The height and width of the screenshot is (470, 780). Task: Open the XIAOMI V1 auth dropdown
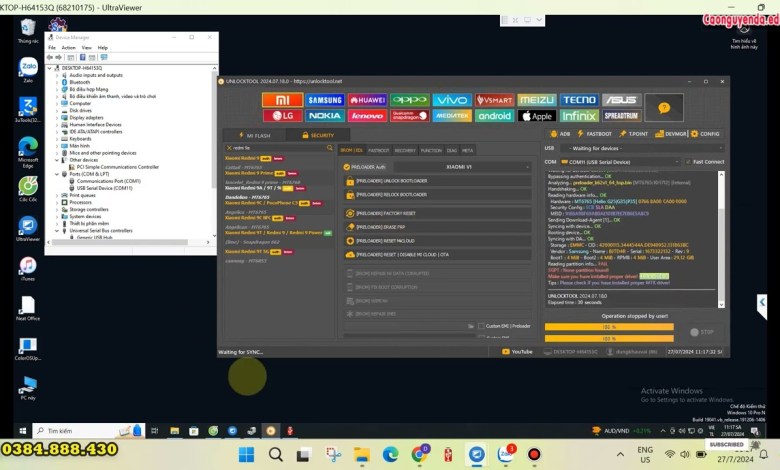463,167
